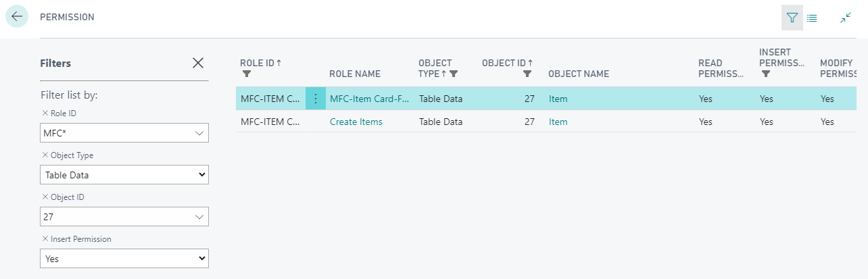This screenshot has height=279, width=868.
Task: Sort by Role Name column header
Action: (355, 74)
